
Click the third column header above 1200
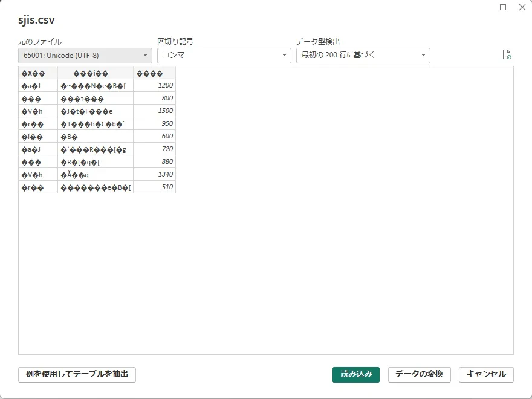154,73
